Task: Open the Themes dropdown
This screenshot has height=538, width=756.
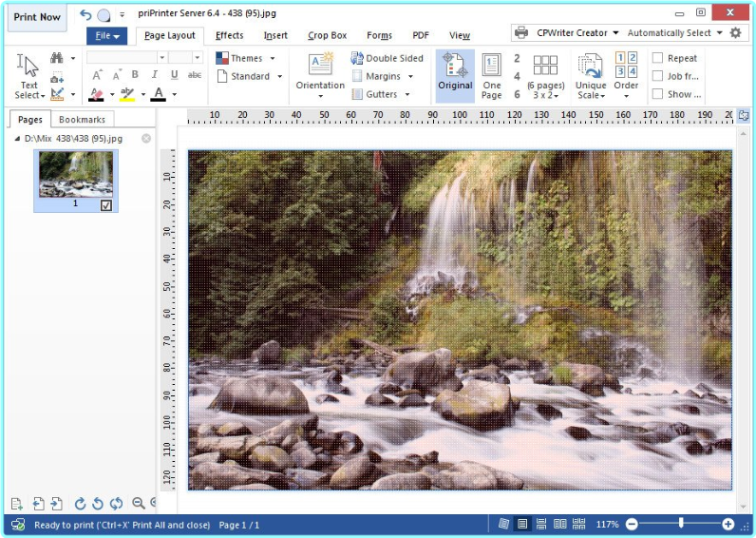Action: click(x=245, y=58)
